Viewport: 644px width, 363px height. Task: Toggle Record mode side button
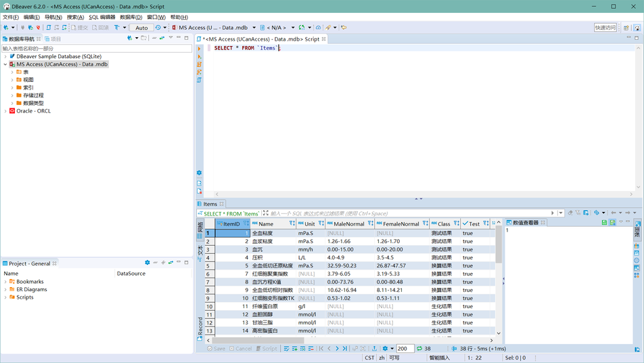200,328
